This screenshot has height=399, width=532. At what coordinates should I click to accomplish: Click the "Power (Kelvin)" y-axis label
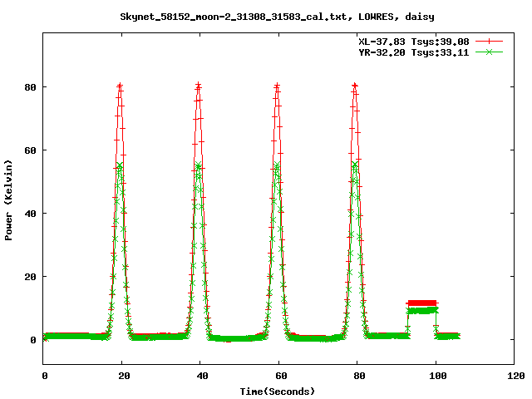tap(8, 200)
